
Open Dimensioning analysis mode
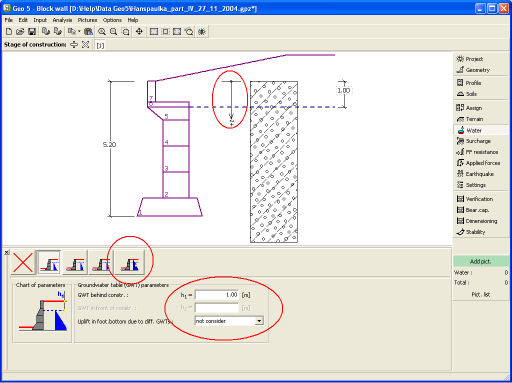click(481, 221)
